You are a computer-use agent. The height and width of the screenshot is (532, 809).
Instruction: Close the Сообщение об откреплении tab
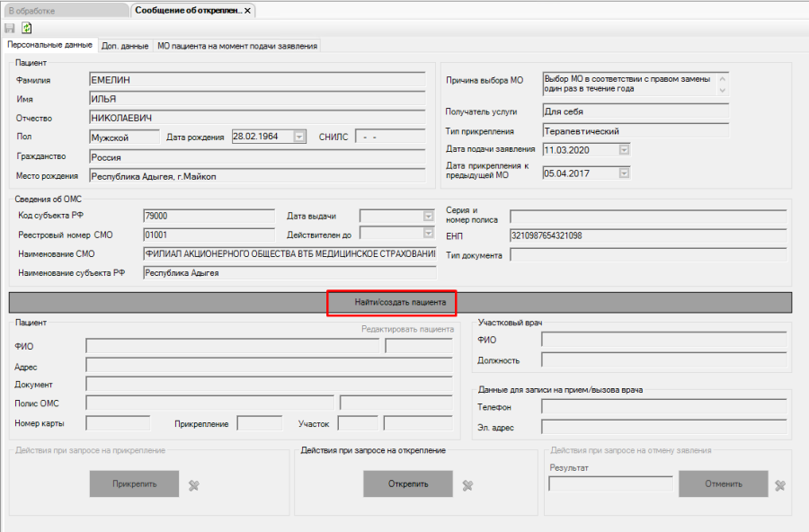248,10
